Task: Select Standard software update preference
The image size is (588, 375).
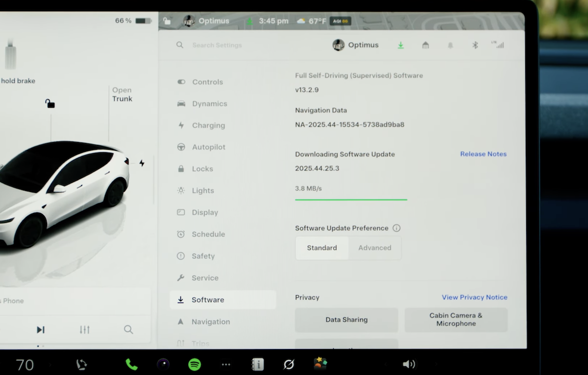Action: pos(322,248)
